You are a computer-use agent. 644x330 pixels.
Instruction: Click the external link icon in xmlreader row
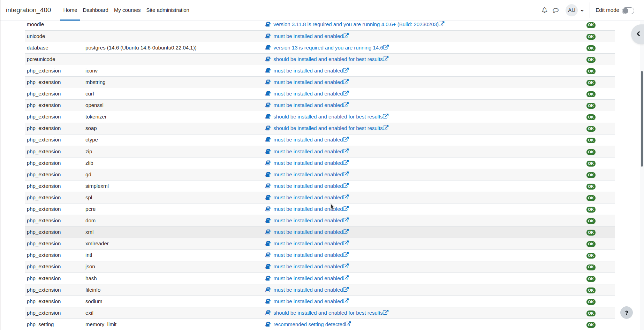pyautogui.click(x=346, y=243)
